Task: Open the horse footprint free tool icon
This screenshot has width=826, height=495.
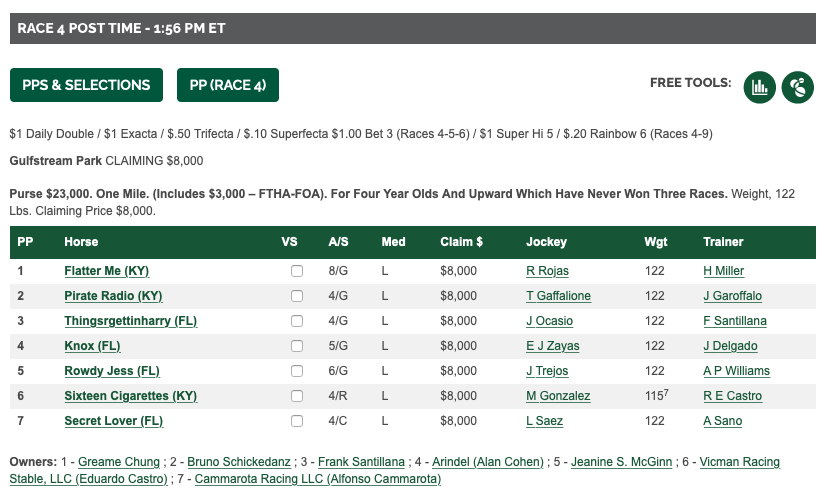Action: [x=798, y=87]
